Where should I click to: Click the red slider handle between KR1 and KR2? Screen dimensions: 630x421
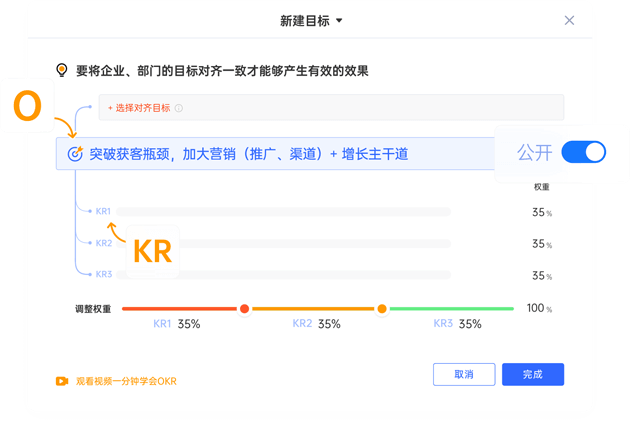[244, 309]
